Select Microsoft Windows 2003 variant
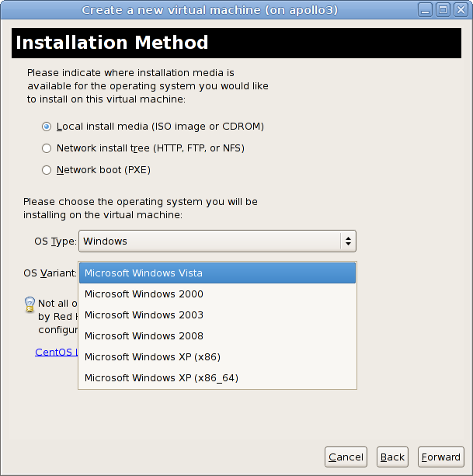The width and height of the screenshot is (473, 476). (x=217, y=314)
